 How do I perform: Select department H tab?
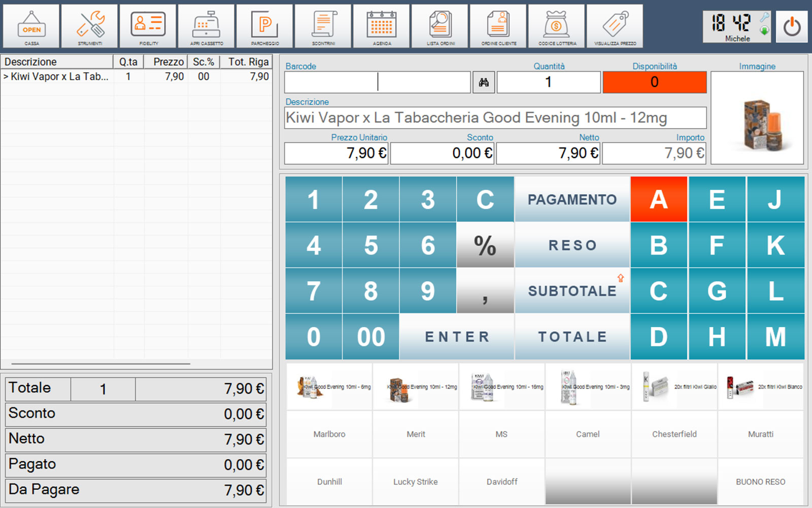717,336
